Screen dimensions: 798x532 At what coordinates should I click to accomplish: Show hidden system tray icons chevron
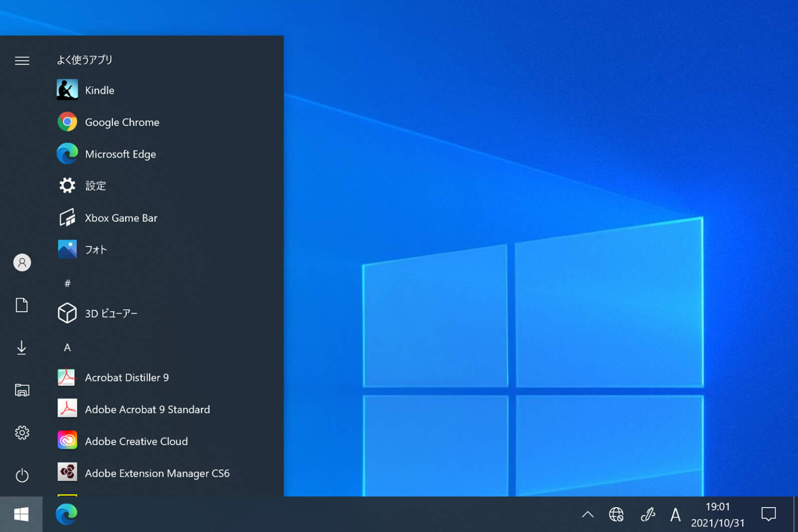pos(588,514)
